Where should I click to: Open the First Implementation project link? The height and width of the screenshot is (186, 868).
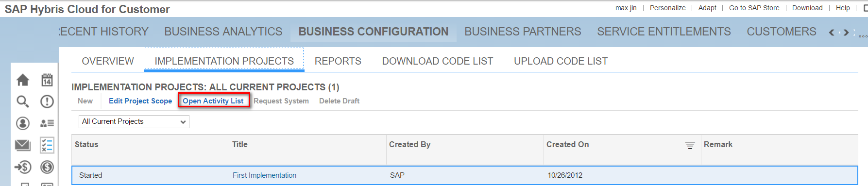(264, 175)
